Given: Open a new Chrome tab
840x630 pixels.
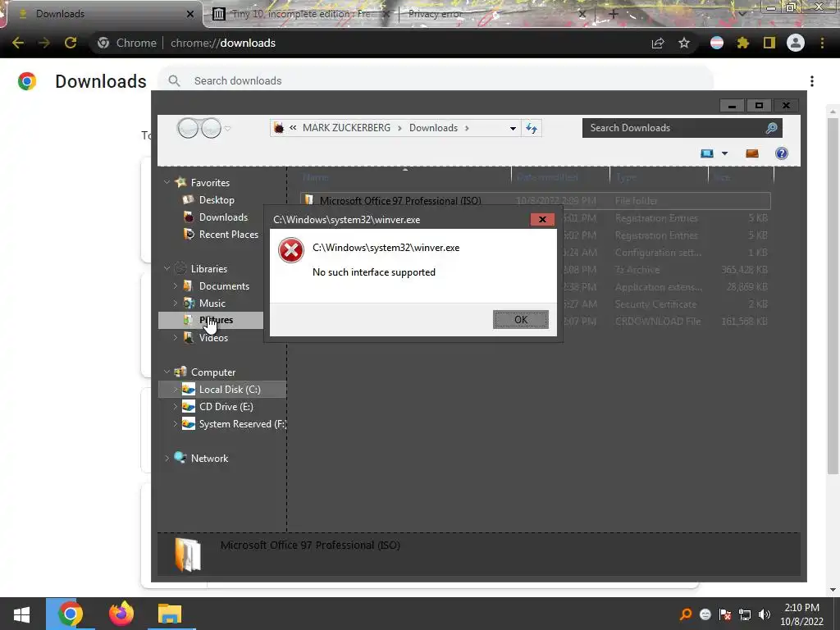Looking at the screenshot, I should coord(614,14).
